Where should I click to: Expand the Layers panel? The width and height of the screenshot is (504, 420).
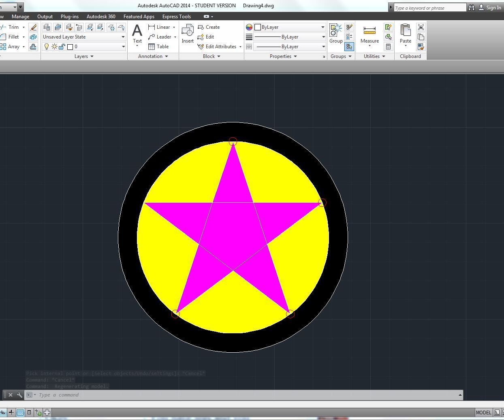tap(84, 56)
